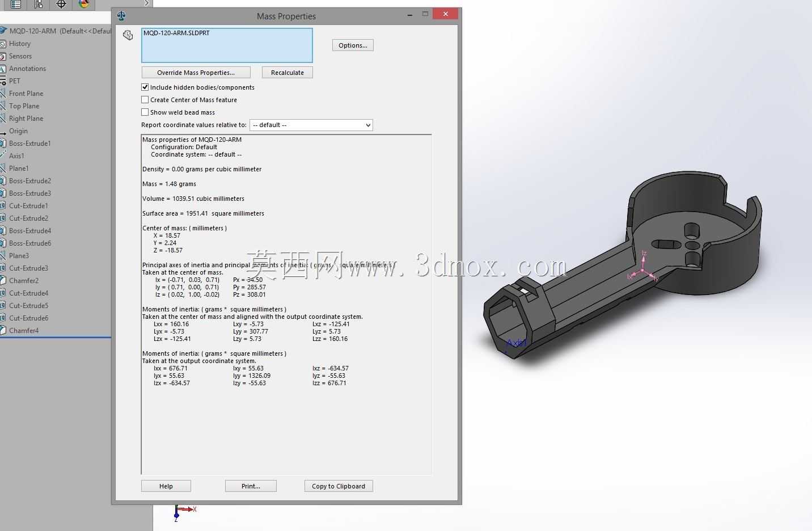The height and width of the screenshot is (531, 812).
Task: Select the PET material item
Action: [x=15, y=81]
